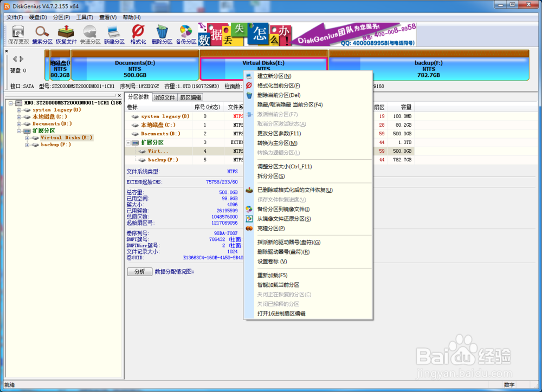Choose 打开16进制扇区编辑 menu entry

[x=281, y=313]
